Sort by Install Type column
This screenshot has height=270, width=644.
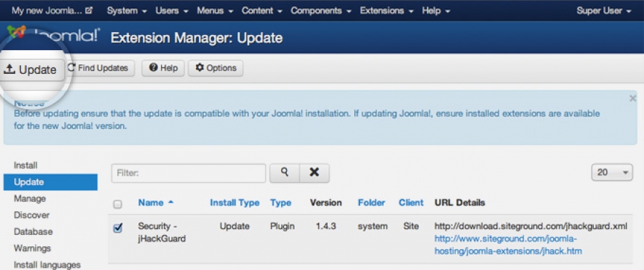(x=235, y=203)
